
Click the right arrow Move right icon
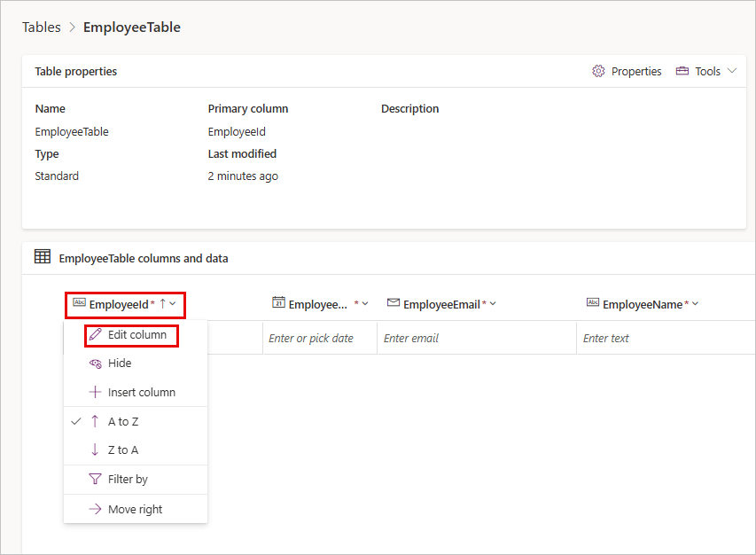(x=95, y=509)
